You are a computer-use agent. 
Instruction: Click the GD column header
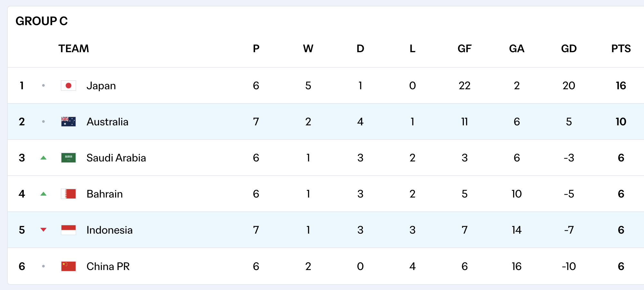(569, 49)
